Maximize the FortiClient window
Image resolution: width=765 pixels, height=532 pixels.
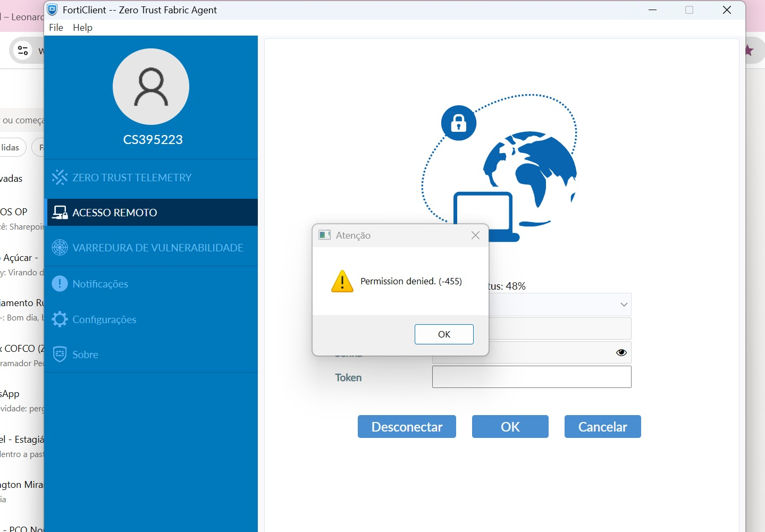[x=690, y=10]
